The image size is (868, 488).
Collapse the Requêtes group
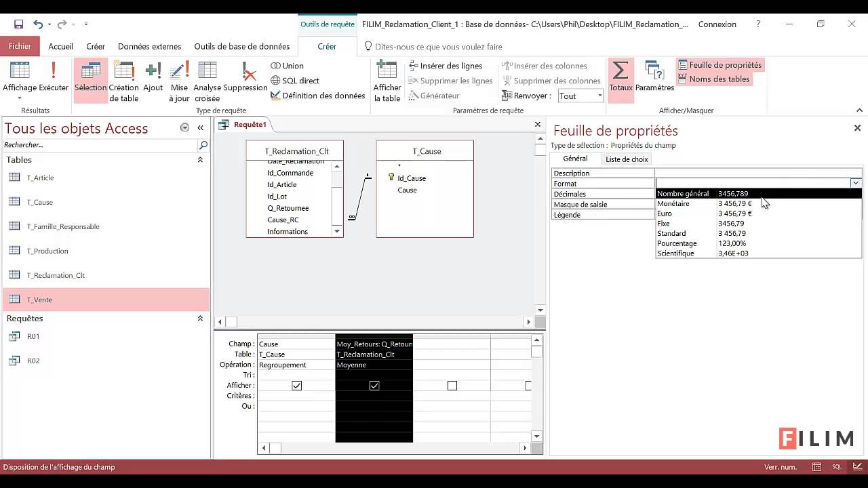200,319
